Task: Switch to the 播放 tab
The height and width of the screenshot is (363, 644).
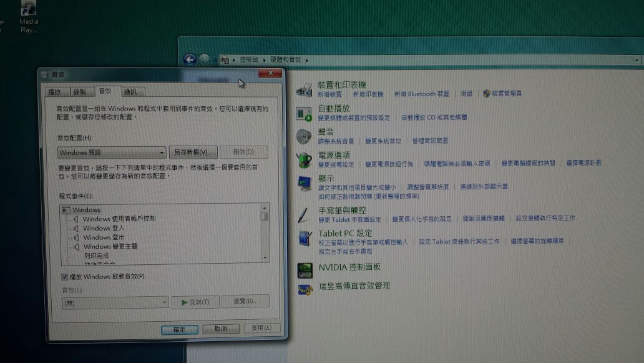Action: pos(57,92)
